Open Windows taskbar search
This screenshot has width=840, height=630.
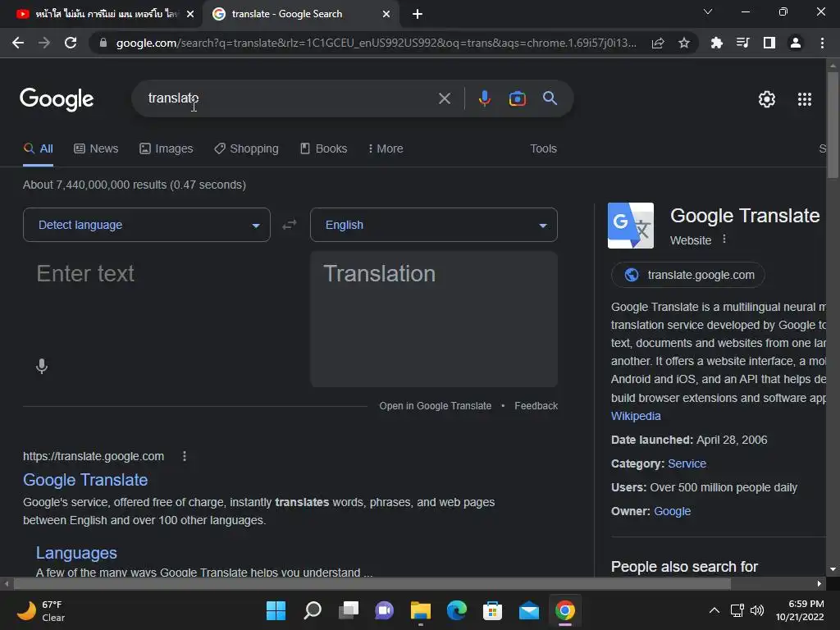pos(313,610)
